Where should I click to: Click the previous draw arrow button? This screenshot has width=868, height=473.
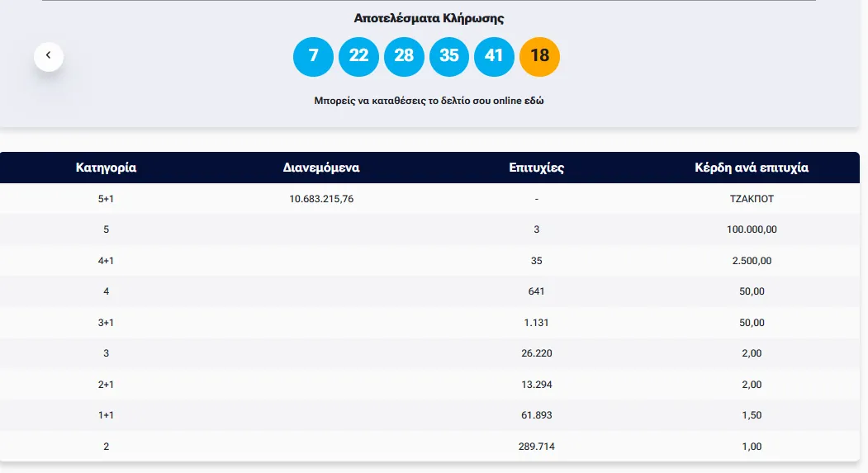(x=49, y=55)
